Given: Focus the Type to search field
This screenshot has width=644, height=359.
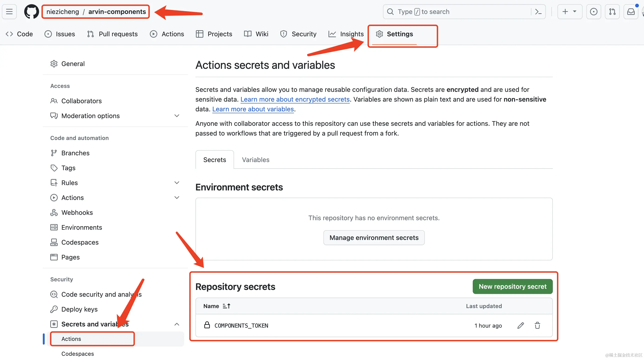Looking at the screenshot, I should tap(464, 11).
